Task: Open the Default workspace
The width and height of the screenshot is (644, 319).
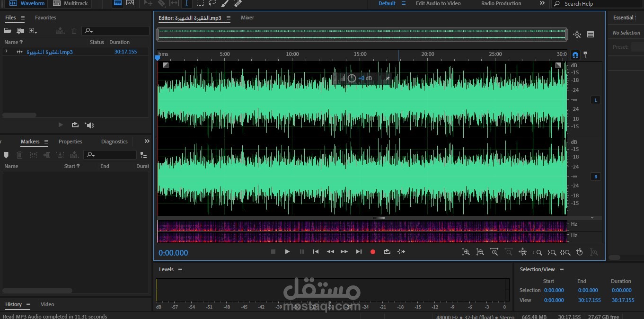Action: 387,3
